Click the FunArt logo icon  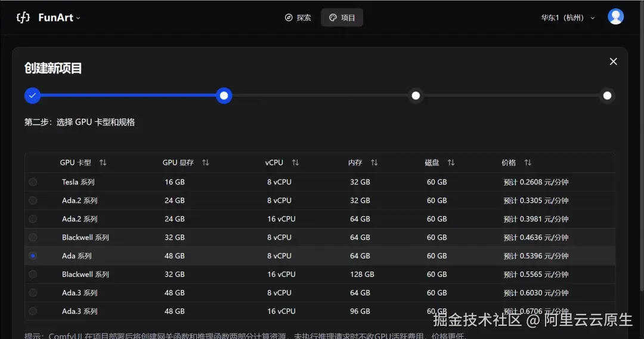23,17
